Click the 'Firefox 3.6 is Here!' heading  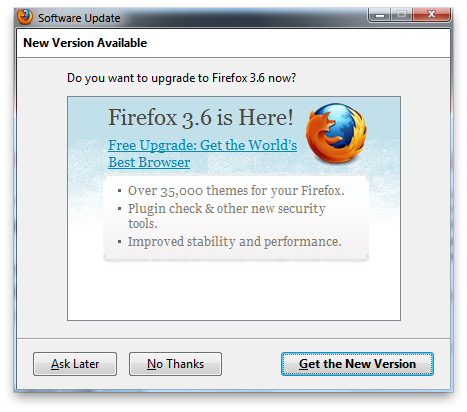click(x=201, y=118)
